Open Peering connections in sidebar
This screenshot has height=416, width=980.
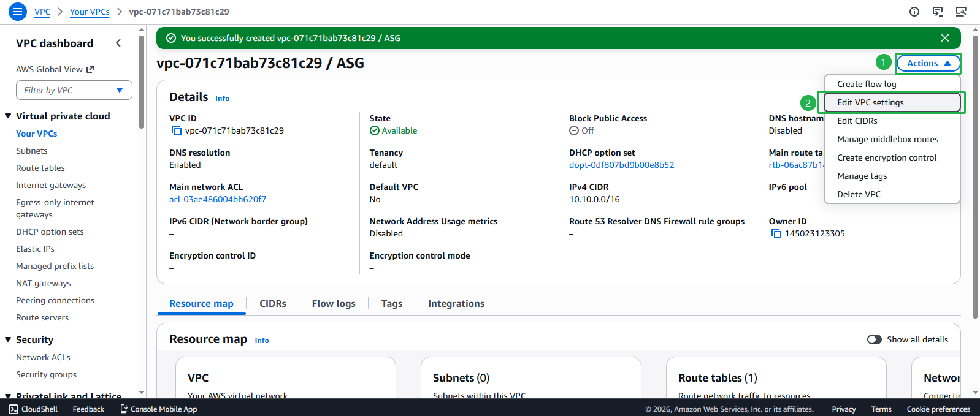[55, 300]
